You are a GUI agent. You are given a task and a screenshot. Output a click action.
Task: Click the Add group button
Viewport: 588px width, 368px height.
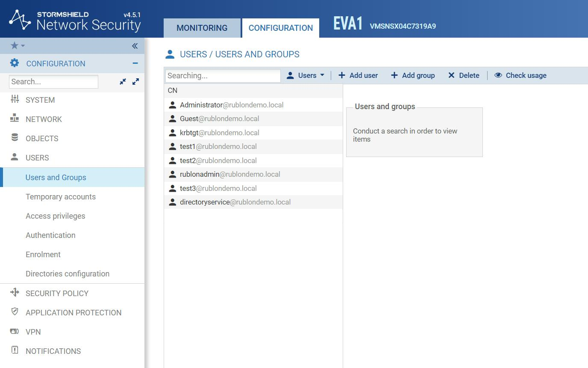point(413,75)
